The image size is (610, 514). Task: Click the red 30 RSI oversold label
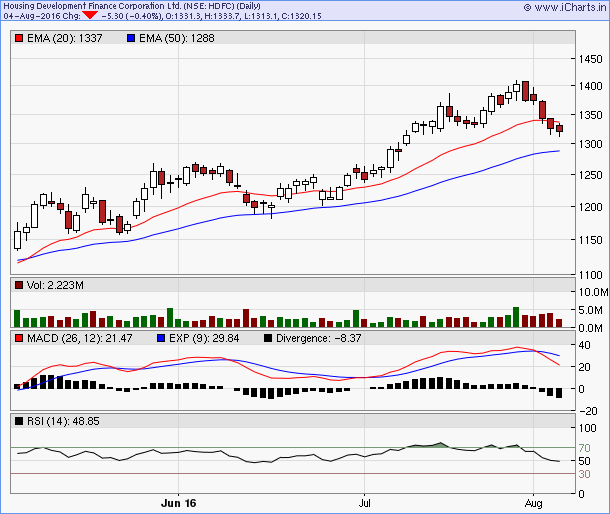click(x=584, y=474)
